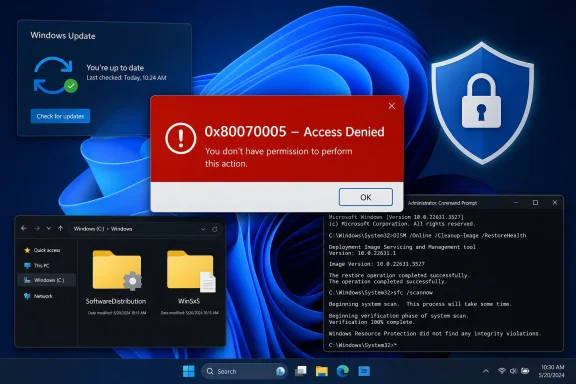This screenshot has height=384, width=576.
Task: Open recent locations chevron in File Explorer
Action: (x=48, y=229)
